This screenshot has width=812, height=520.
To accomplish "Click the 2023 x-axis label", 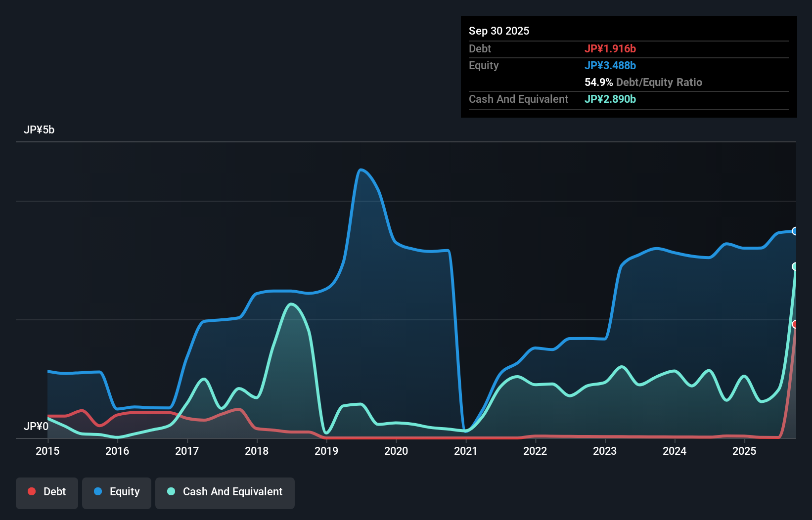I will click(x=605, y=451).
